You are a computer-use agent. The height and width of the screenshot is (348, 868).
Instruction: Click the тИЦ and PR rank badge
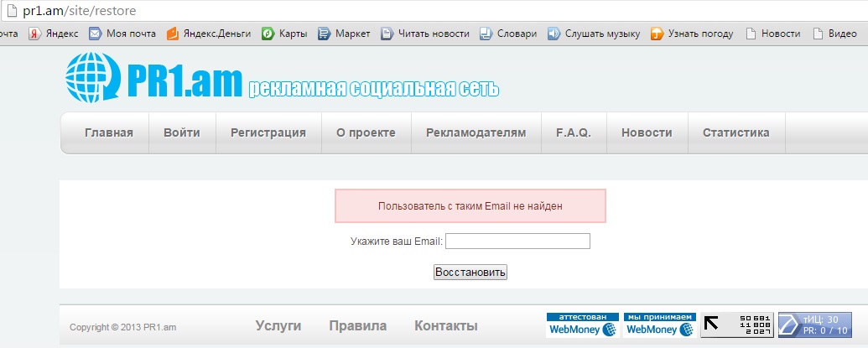click(x=815, y=325)
